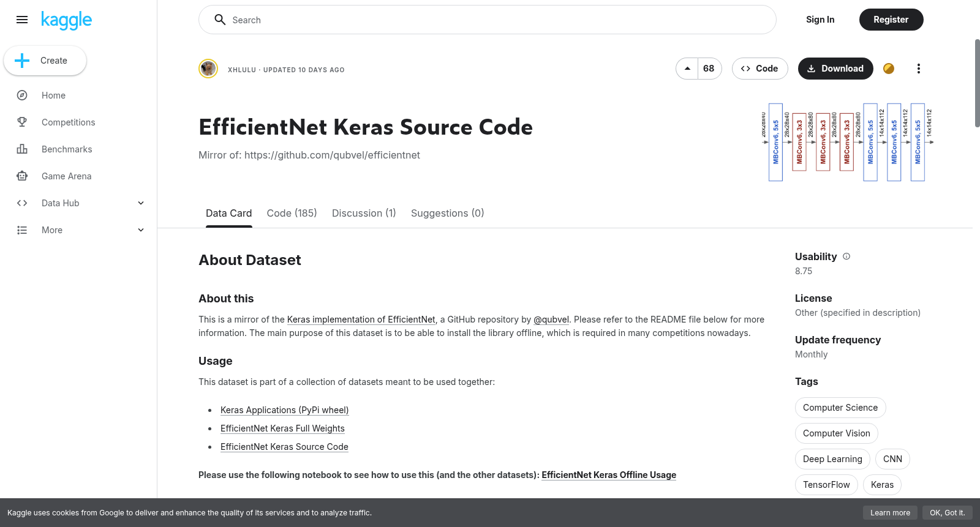Open EfficientNet Keras Offline Usage notebook link
980x527 pixels.
(x=609, y=475)
